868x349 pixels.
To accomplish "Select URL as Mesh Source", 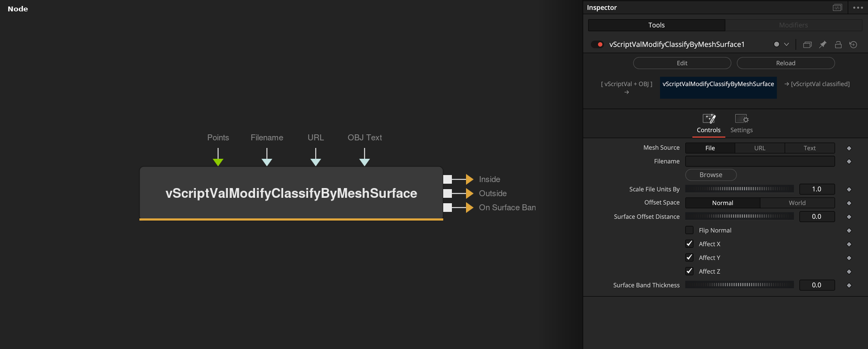I will [x=759, y=148].
